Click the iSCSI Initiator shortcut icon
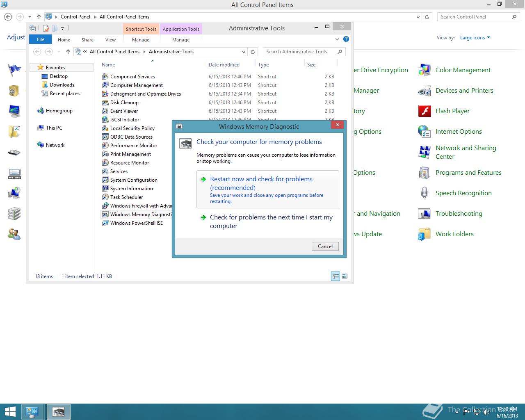The height and width of the screenshot is (420, 525). (105, 120)
